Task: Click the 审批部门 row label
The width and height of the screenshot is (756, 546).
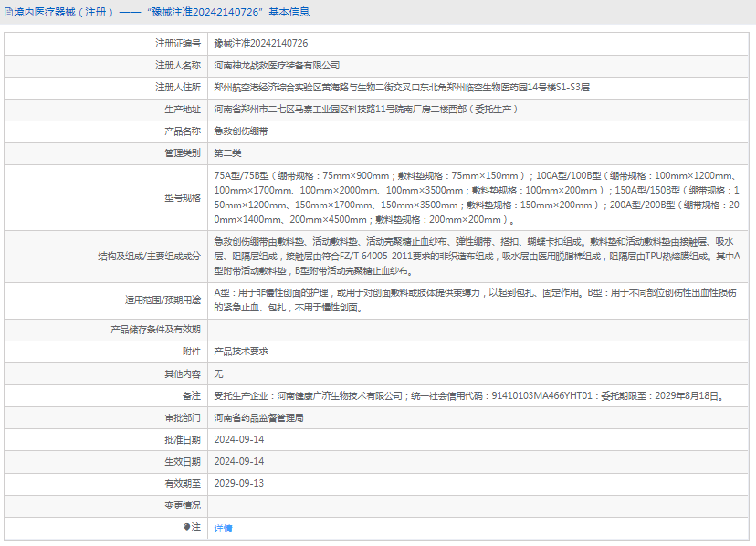Action: 183,418
